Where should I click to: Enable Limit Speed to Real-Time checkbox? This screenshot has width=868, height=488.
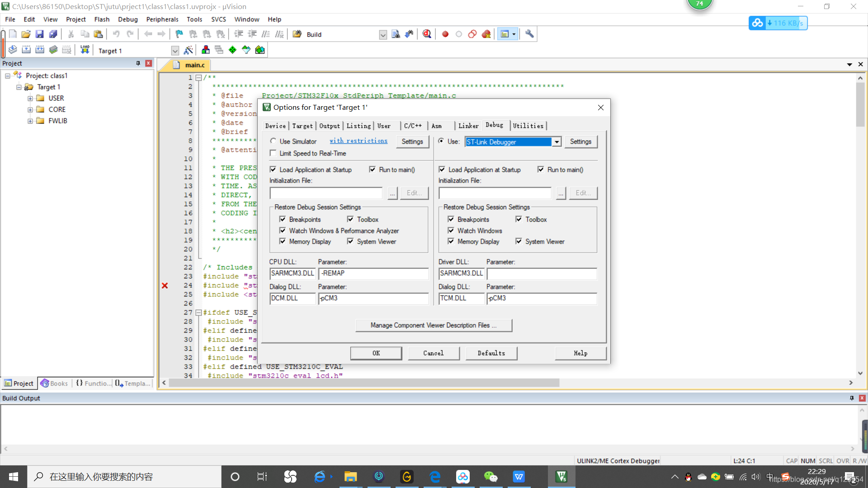273,154
